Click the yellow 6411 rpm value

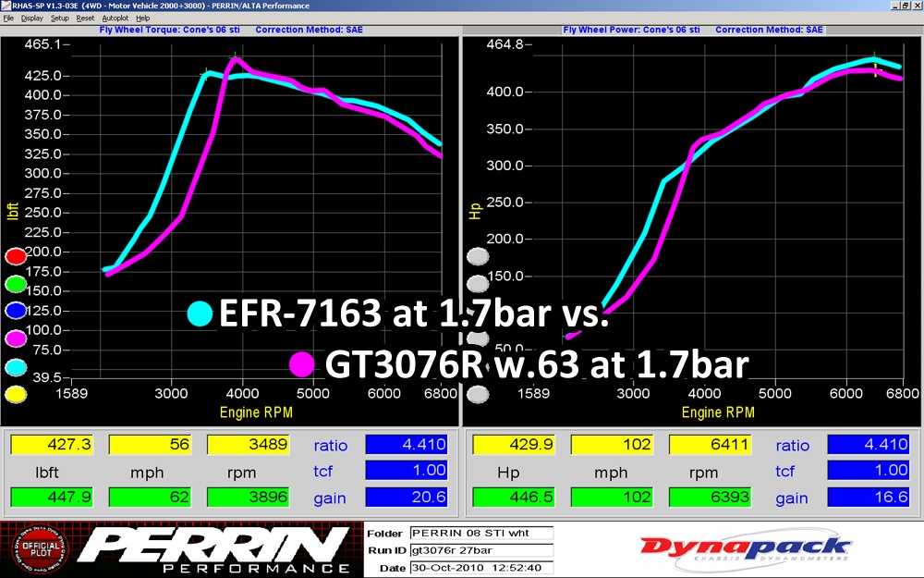[710, 444]
